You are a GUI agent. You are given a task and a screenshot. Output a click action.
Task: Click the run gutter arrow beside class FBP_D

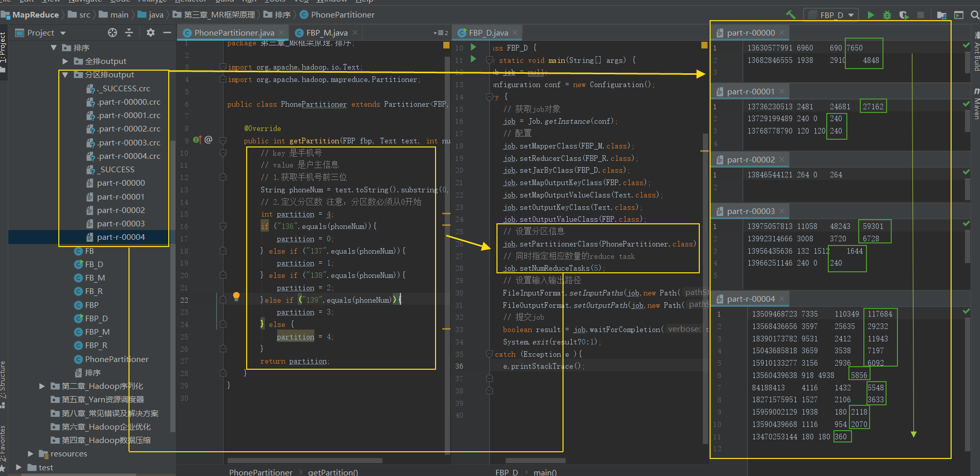click(x=473, y=47)
